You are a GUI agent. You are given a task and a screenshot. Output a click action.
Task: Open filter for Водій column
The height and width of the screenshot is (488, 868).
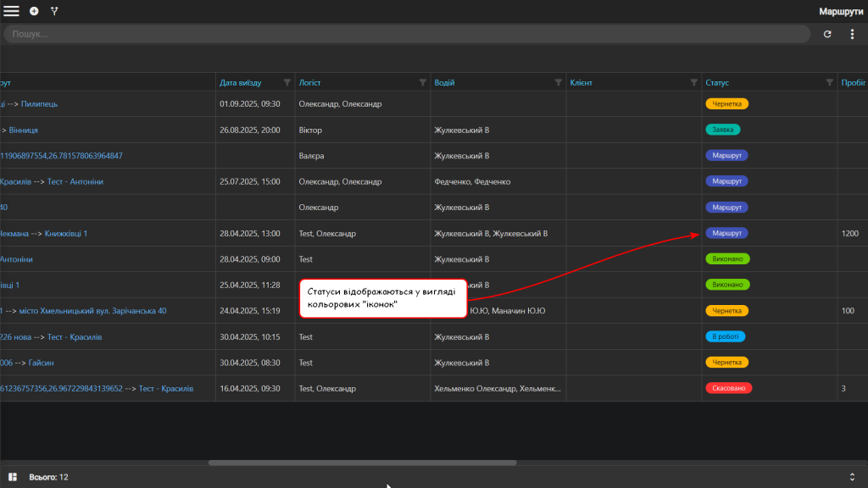coord(558,82)
